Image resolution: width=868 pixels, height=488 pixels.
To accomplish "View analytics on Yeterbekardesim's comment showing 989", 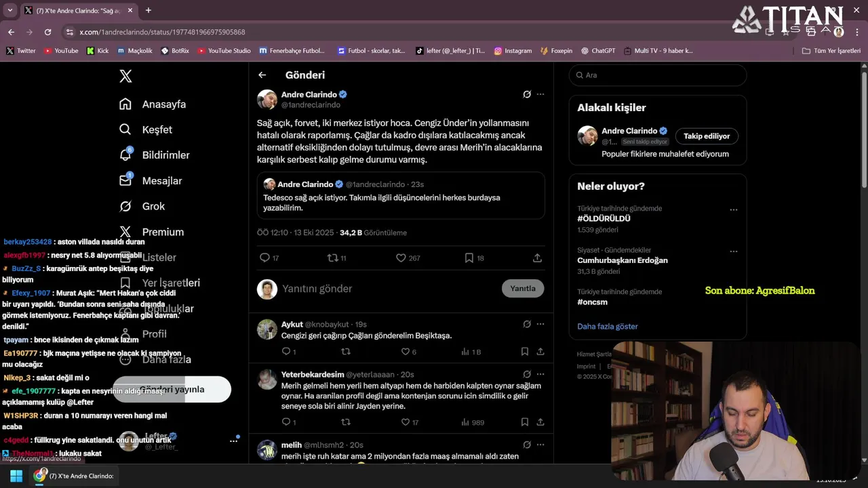I will [473, 422].
